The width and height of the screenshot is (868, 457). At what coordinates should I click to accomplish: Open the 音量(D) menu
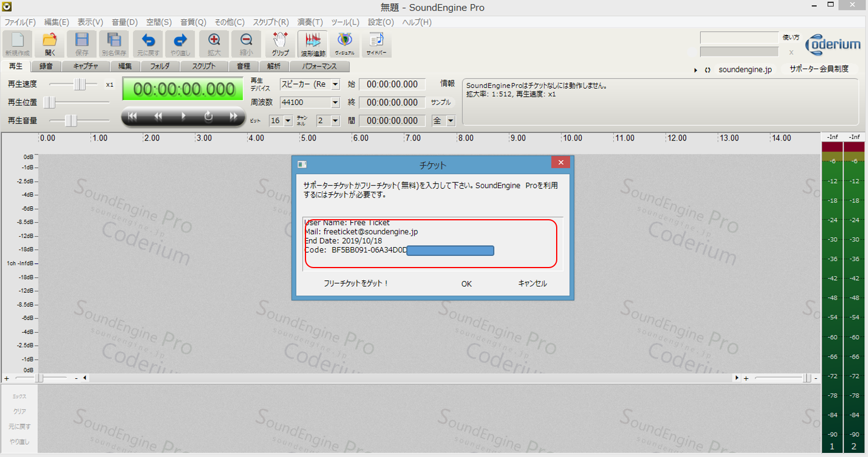pos(124,22)
